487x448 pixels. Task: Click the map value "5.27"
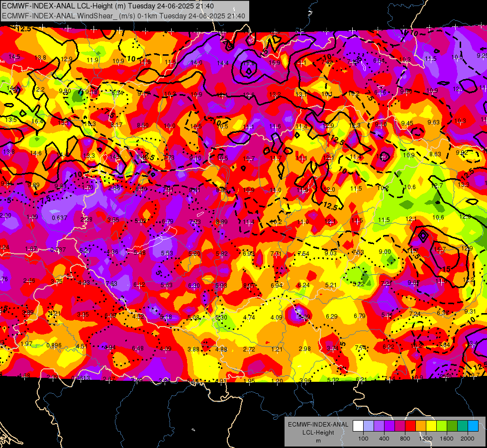click(86, 250)
